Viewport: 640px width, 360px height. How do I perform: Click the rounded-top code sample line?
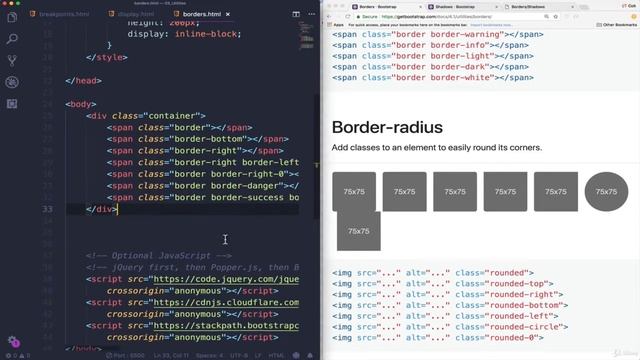coord(442,284)
